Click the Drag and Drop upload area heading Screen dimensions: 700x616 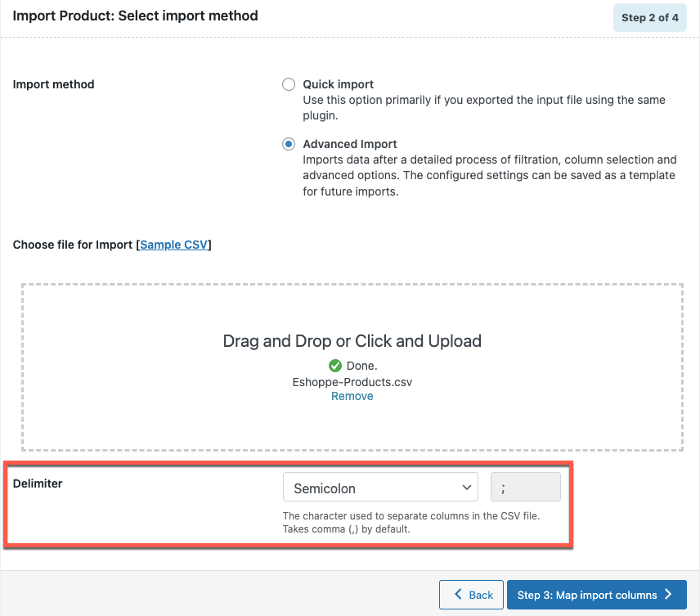click(x=352, y=341)
